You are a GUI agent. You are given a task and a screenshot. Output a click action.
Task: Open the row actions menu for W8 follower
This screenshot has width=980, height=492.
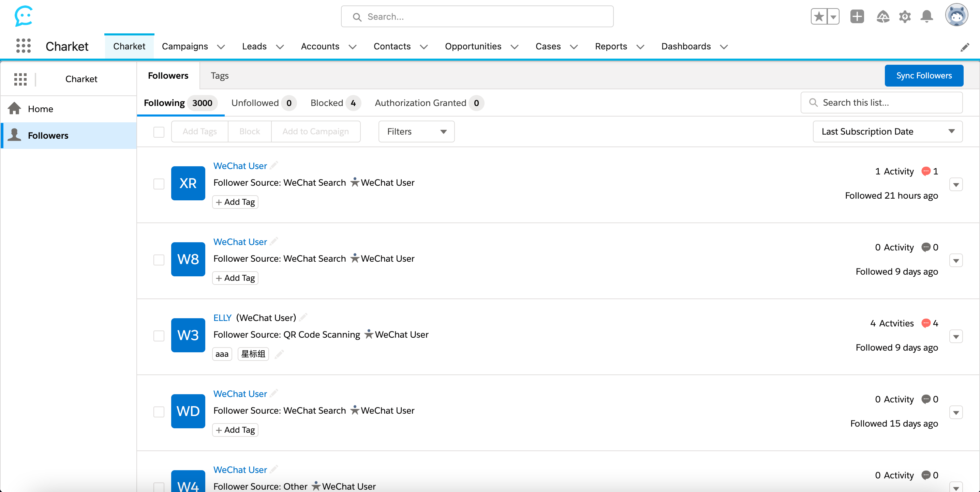[956, 261]
